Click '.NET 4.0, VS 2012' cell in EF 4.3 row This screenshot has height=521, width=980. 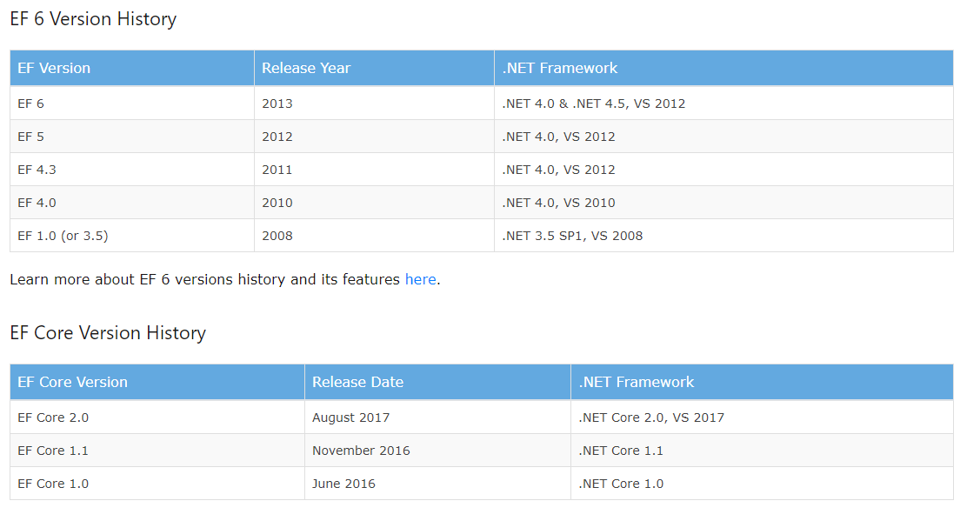[723, 170]
